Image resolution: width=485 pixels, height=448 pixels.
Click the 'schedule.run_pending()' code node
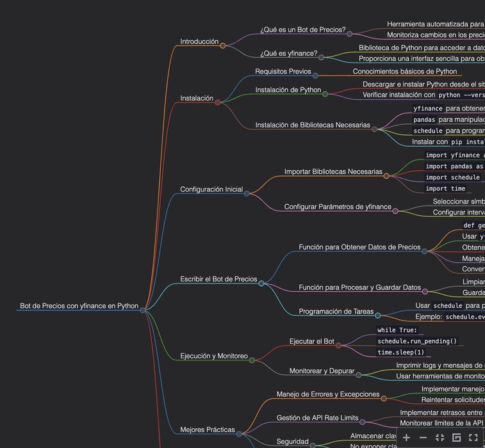click(417, 341)
